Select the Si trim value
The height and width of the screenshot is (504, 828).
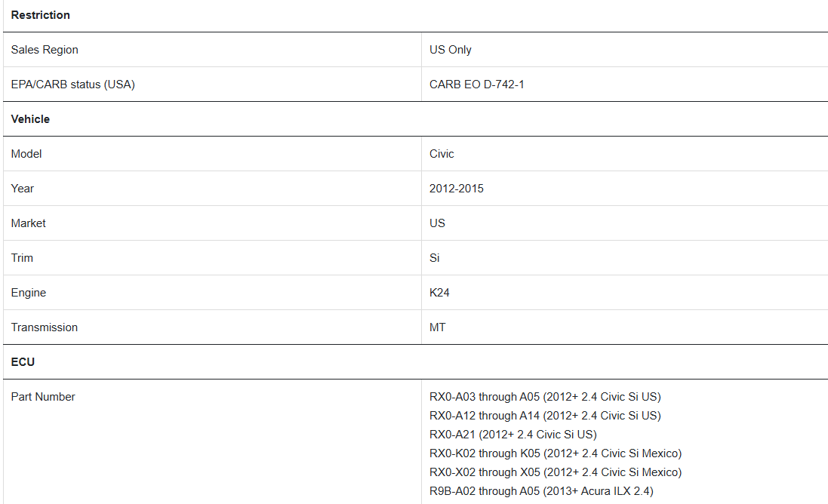434,258
